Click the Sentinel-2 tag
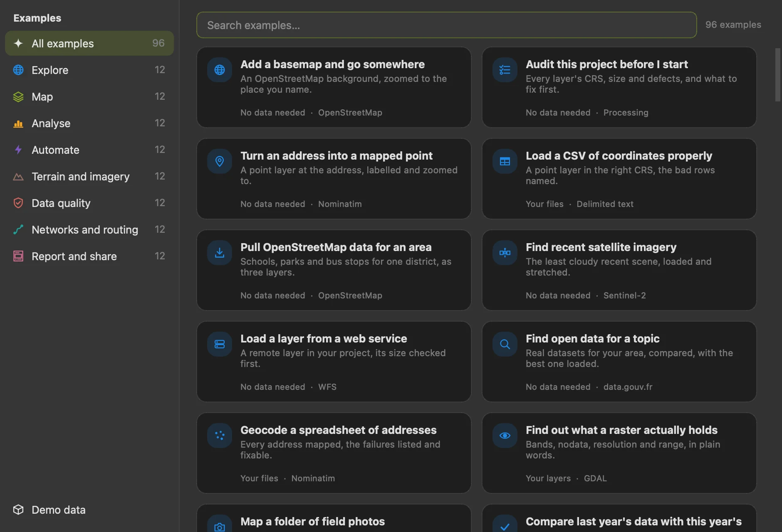 pyautogui.click(x=624, y=296)
